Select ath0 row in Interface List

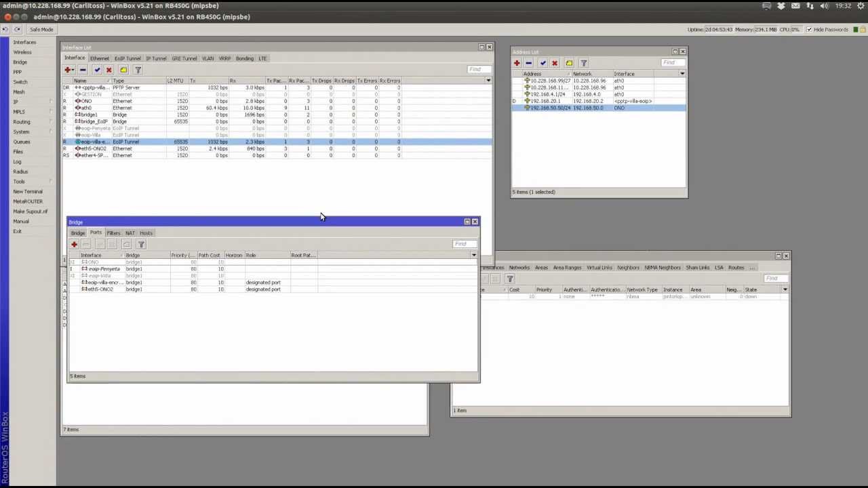tap(277, 108)
